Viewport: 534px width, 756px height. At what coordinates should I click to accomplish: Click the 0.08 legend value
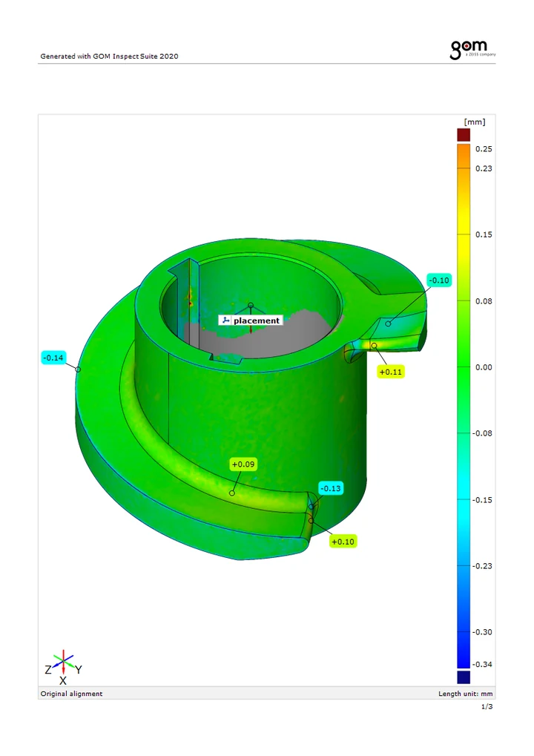(x=484, y=301)
